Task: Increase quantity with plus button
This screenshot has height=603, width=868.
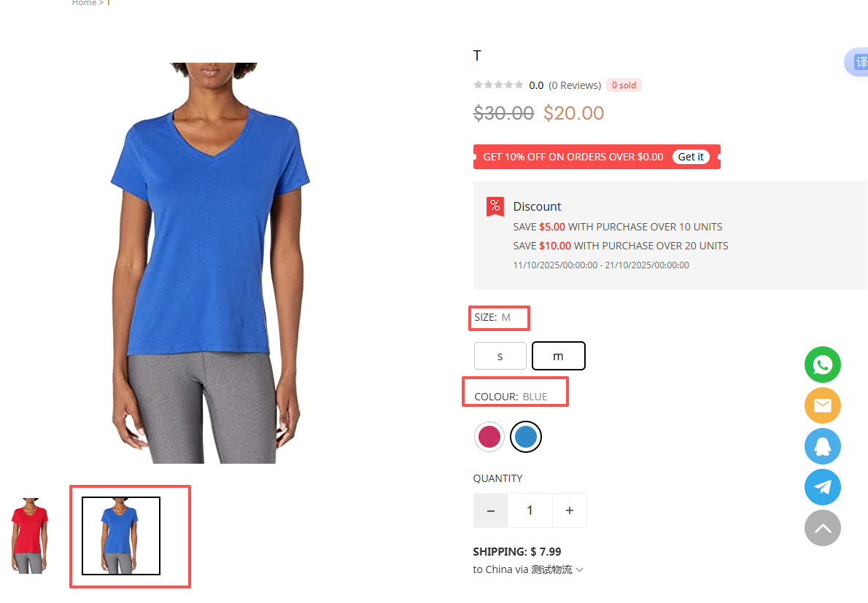Action: click(570, 510)
